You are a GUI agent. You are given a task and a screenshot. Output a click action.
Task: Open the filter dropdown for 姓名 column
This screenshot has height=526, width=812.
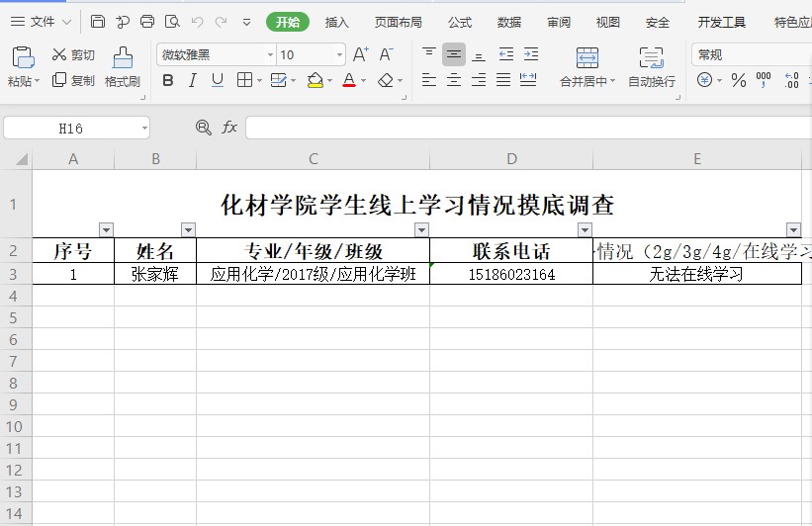click(x=188, y=230)
